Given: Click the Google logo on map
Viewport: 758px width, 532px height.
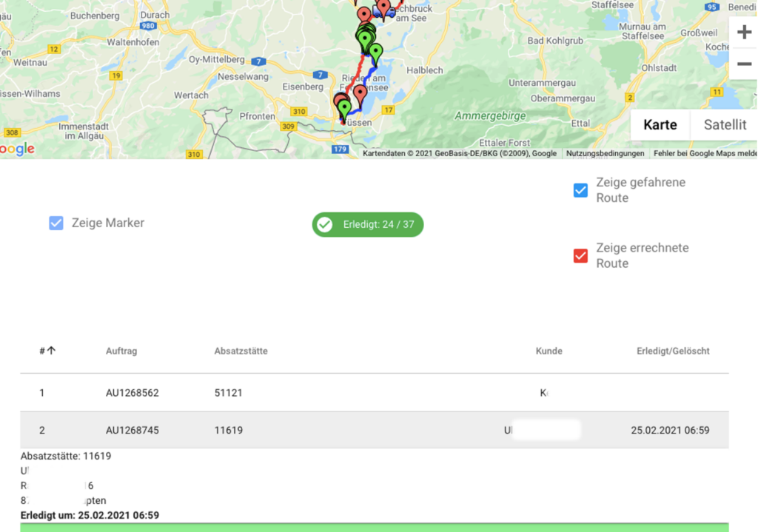Looking at the screenshot, I should [x=16, y=149].
